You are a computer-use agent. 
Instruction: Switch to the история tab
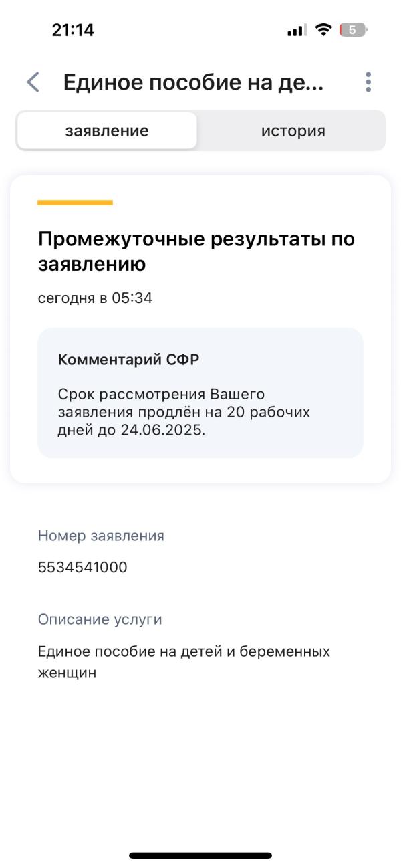tap(292, 131)
